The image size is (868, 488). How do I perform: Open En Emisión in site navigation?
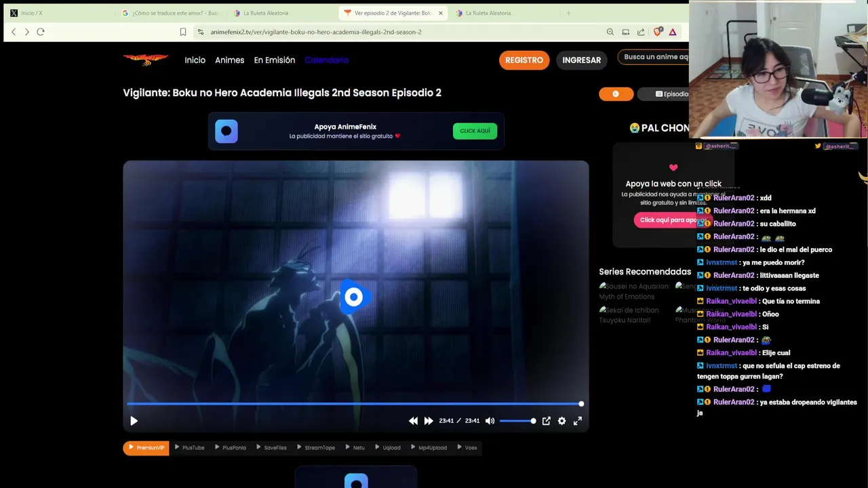274,60
